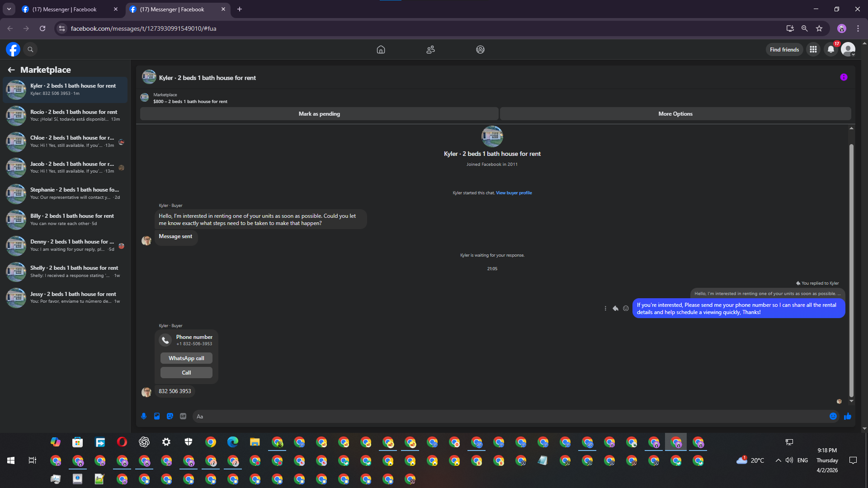This screenshot has height=488, width=868.
Task: Open the Stephanie conversation in the list
Action: [66, 193]
